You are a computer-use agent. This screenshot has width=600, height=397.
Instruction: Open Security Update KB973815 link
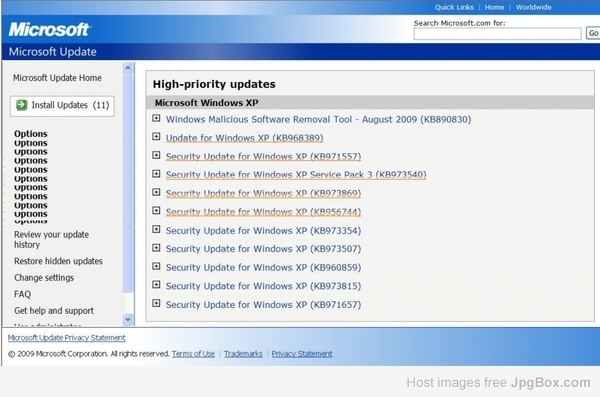click(263, 286)
